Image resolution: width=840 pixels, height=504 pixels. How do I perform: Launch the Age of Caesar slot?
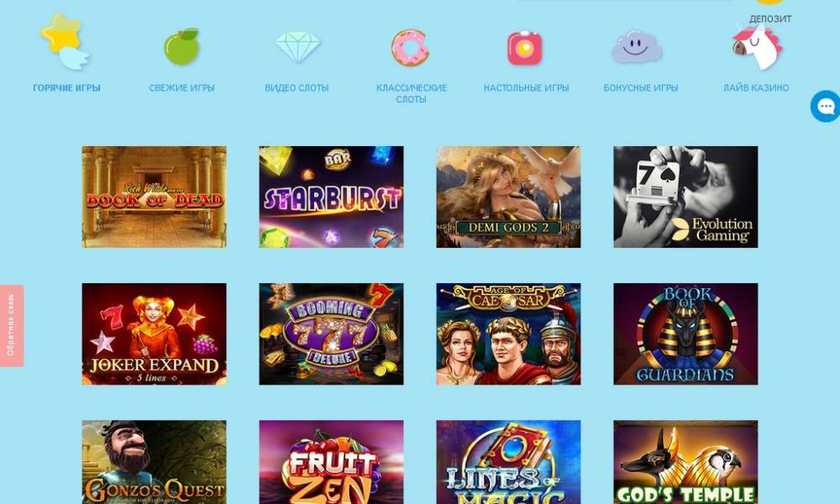point(508,333)
